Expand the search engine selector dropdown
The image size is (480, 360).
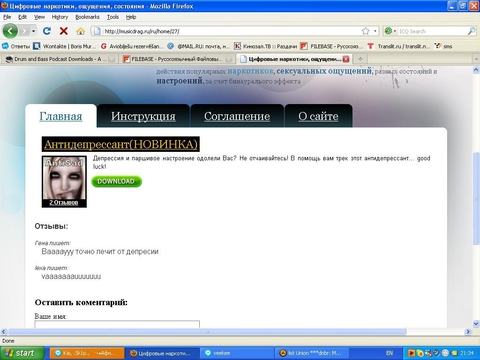[395, 31]
